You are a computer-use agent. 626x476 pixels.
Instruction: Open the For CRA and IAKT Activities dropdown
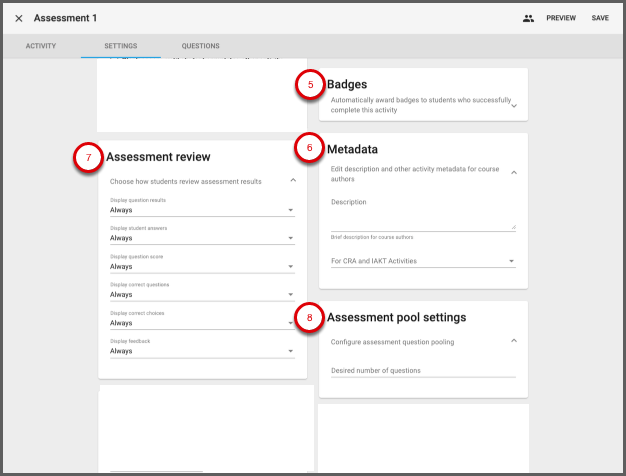click(422, 261)
